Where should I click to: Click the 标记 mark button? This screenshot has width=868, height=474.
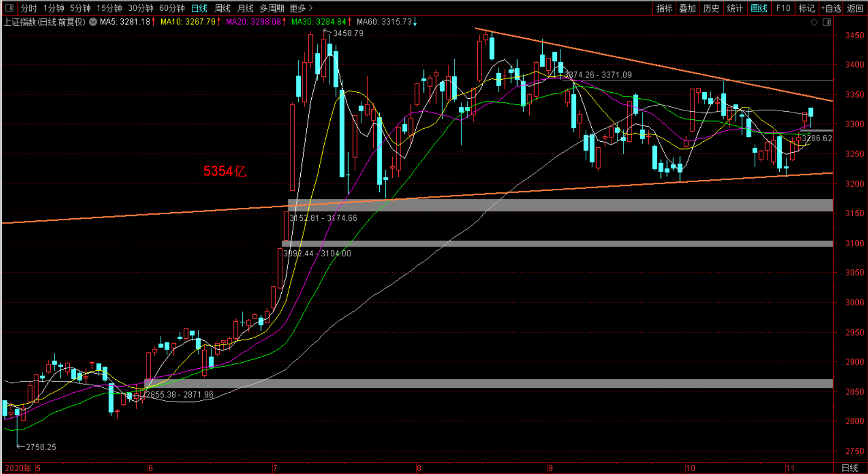(x=806, y=8)
